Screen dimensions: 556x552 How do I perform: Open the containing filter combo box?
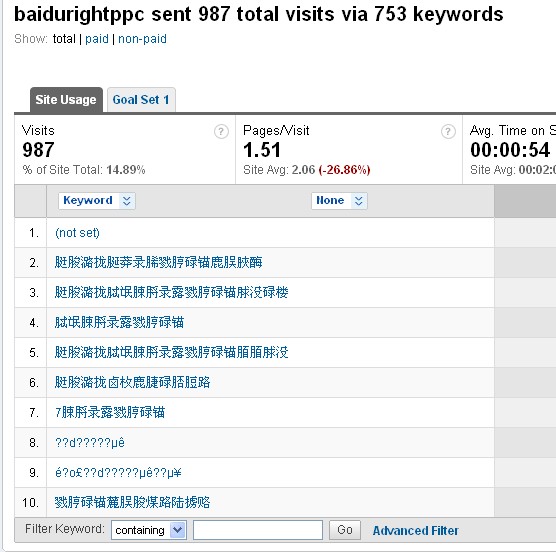149,530
